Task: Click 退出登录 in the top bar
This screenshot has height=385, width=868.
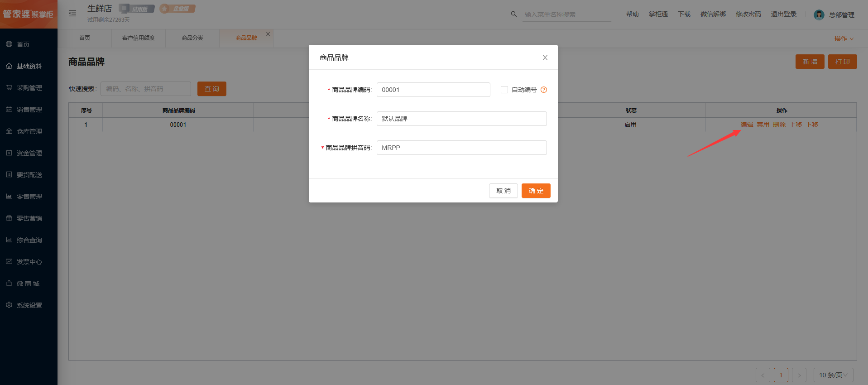Action: [x=784, y=14]
